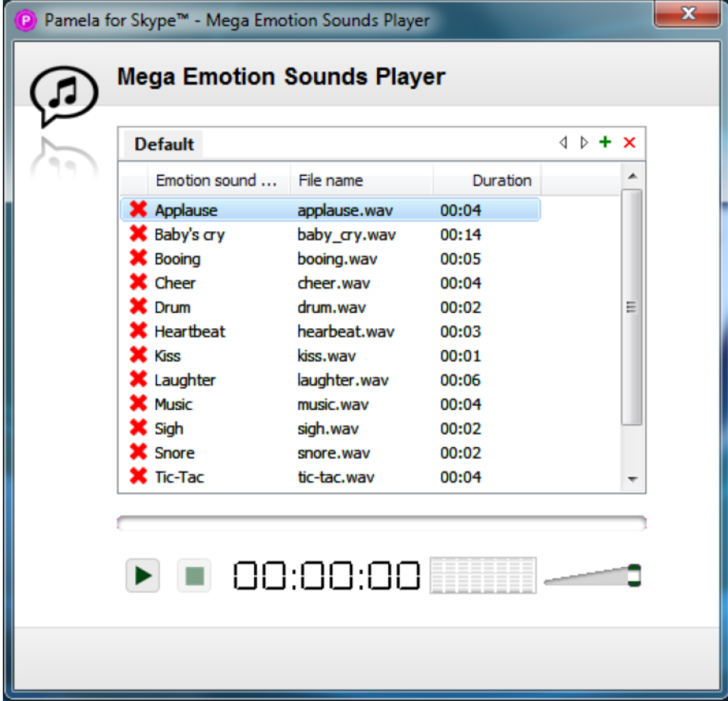Click the playback progress bar

381,523
